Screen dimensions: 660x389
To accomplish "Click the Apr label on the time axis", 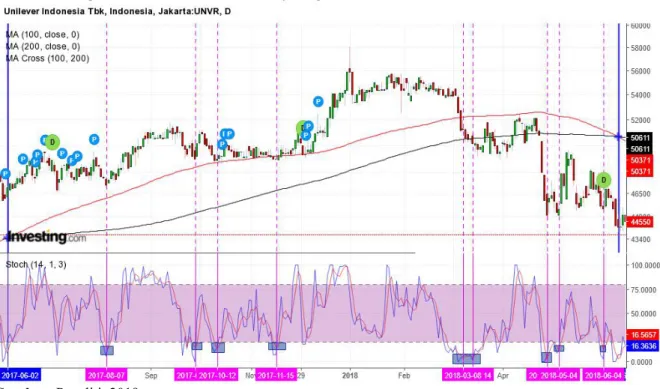I will [x=503, y=375].
